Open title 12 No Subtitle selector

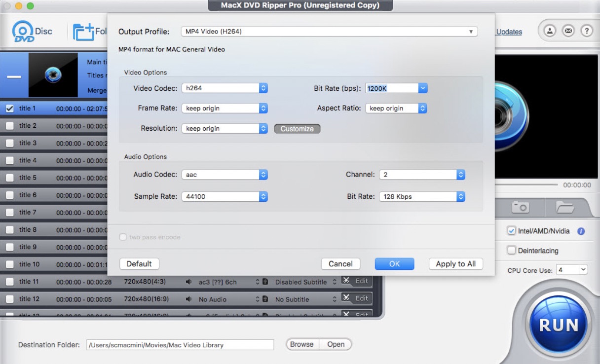306,299
